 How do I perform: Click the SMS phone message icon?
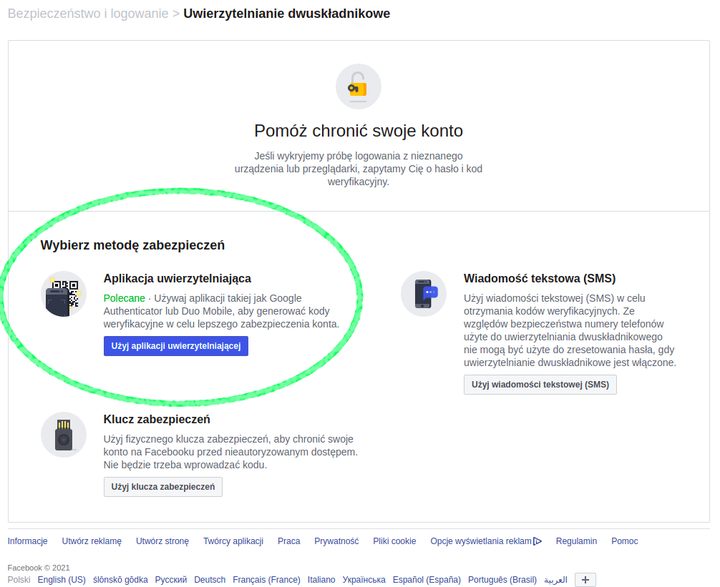click(x=424, y=294)
